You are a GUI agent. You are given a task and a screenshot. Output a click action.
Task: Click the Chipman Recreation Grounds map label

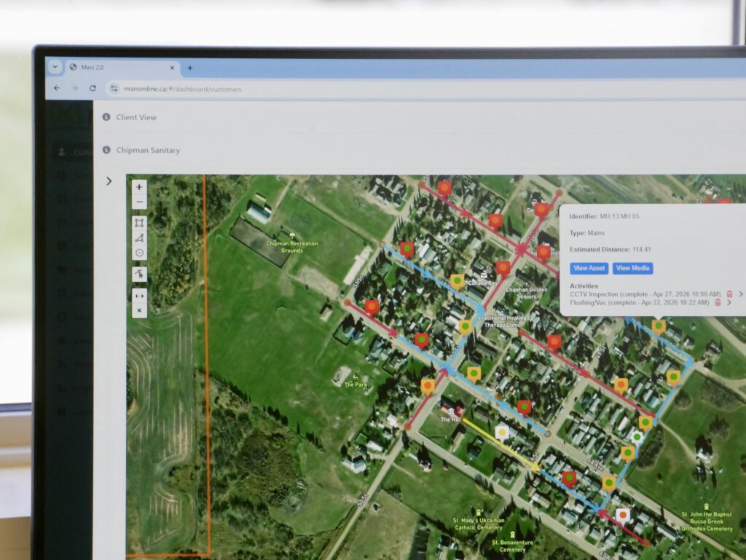292,247
